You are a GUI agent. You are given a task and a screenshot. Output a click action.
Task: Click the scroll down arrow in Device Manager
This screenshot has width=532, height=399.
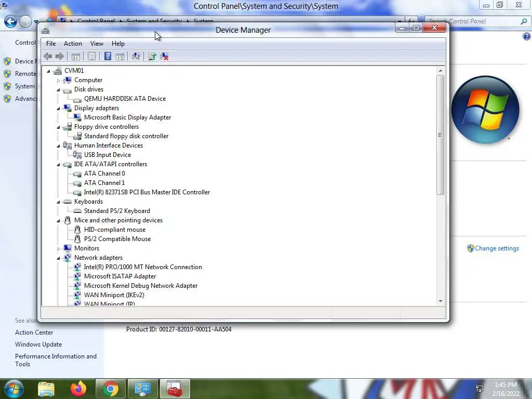441,301
